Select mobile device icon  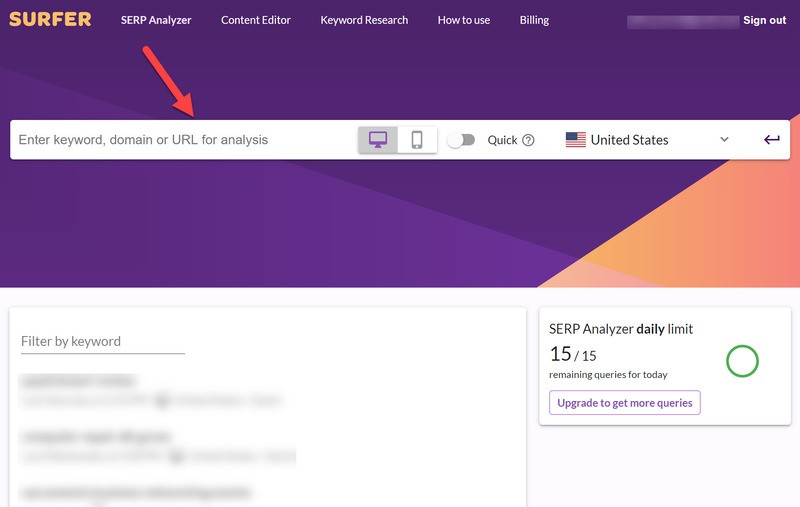(x=417, y=140)
